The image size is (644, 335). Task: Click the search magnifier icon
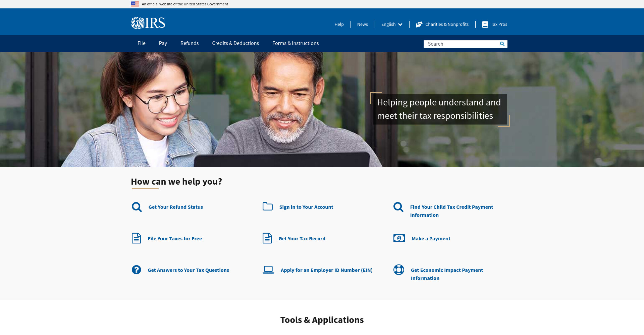tap(502, 44)
